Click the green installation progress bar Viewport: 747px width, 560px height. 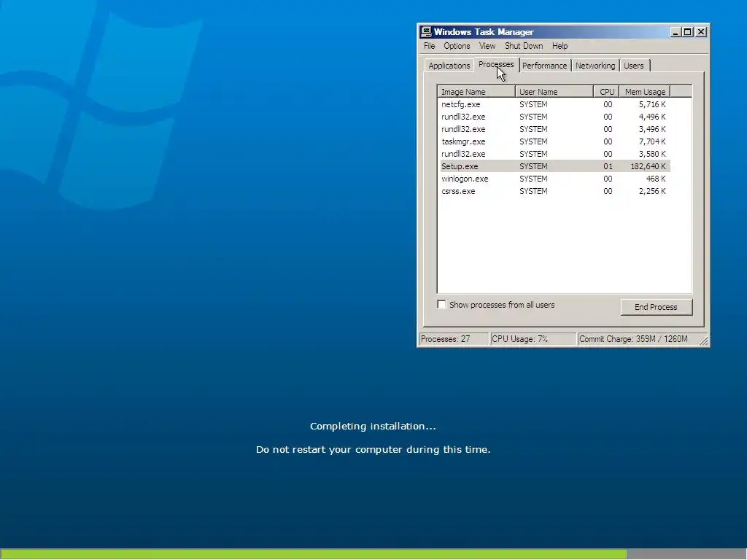[313, 554]
